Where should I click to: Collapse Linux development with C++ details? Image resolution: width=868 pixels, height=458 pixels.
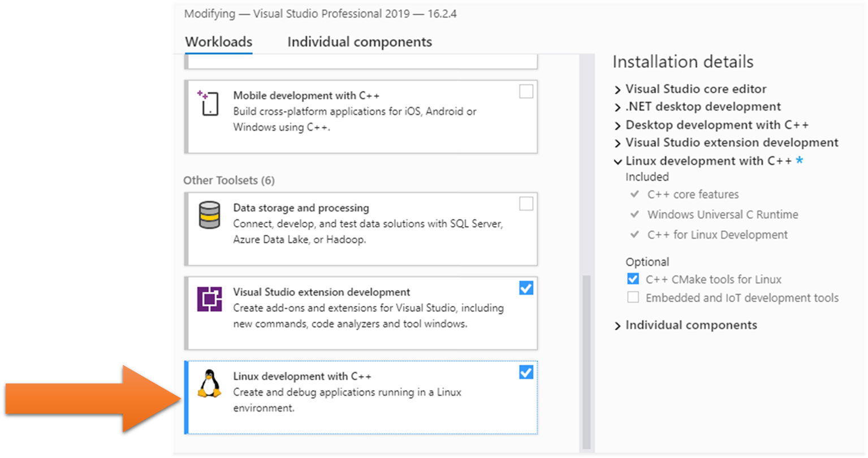pyautogui.click(x=617, y=161)
